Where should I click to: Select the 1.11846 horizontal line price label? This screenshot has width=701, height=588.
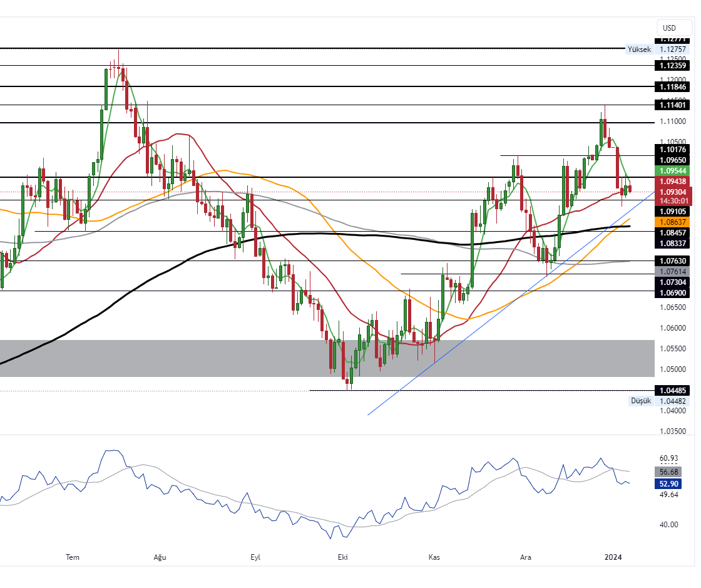click(x=673, y=86)
